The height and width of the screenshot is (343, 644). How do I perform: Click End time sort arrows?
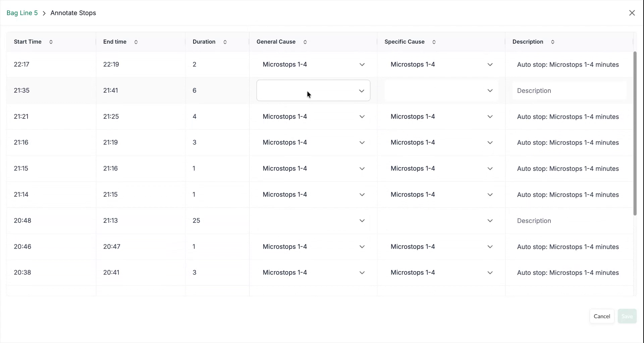click(x=136, y=42)
